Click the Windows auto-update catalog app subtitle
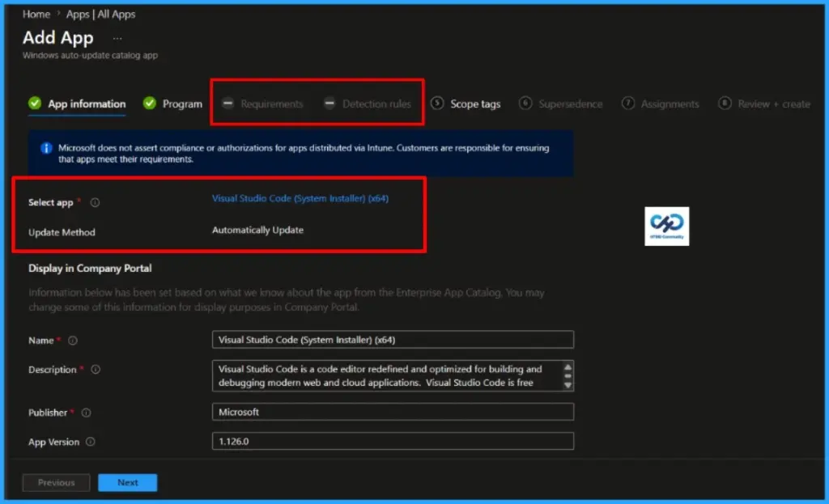This screenshot has width=829, height=504. [90, 55]
